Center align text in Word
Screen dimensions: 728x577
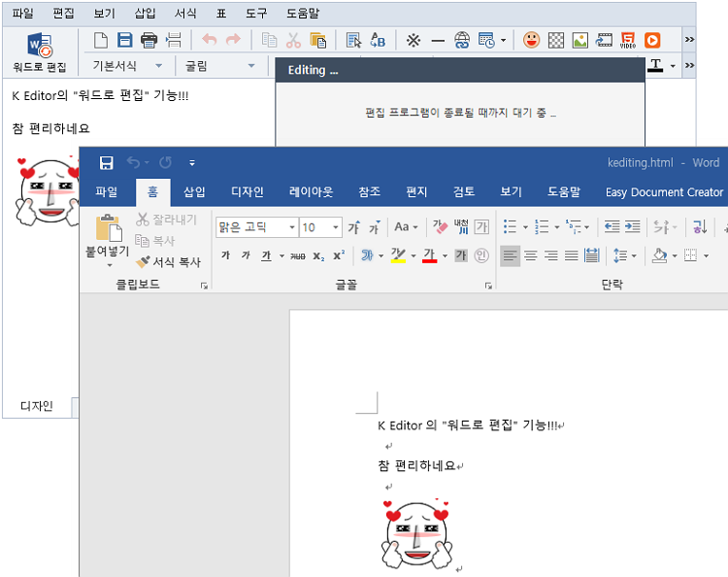point(530,255)
